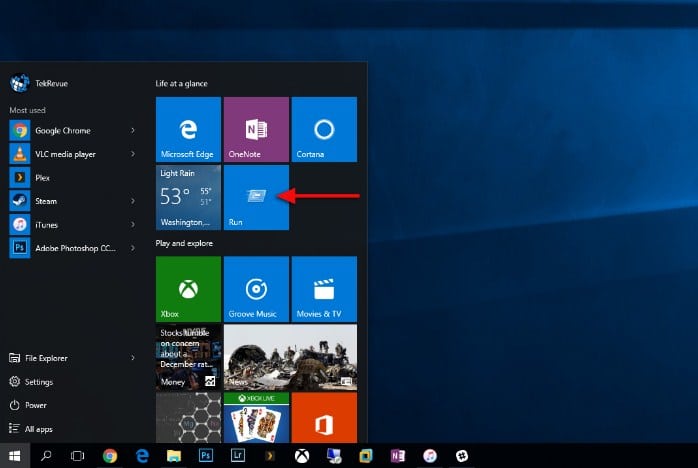Open the OneNote tile
The width and height of the screenshot is (698, 468).
point(256,129)
